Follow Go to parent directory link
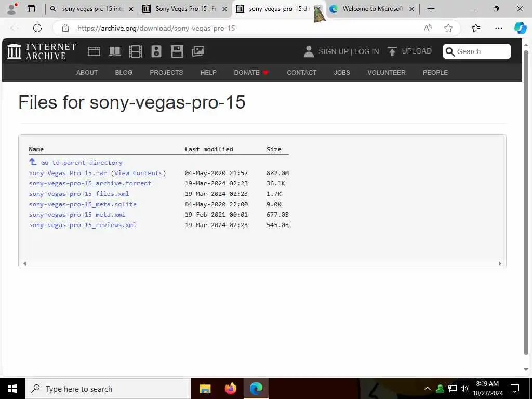 [x=82, y=163]
